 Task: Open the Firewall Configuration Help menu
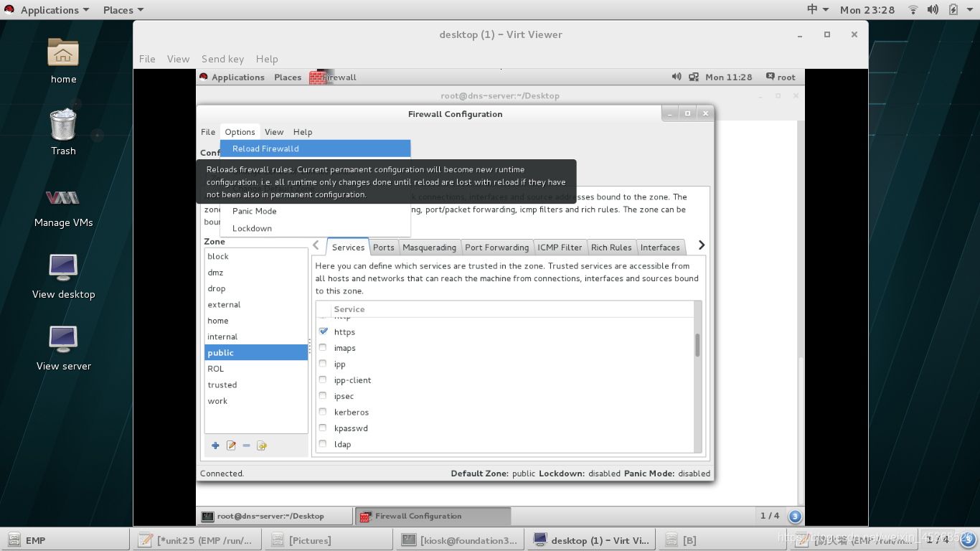pos(303,132)
